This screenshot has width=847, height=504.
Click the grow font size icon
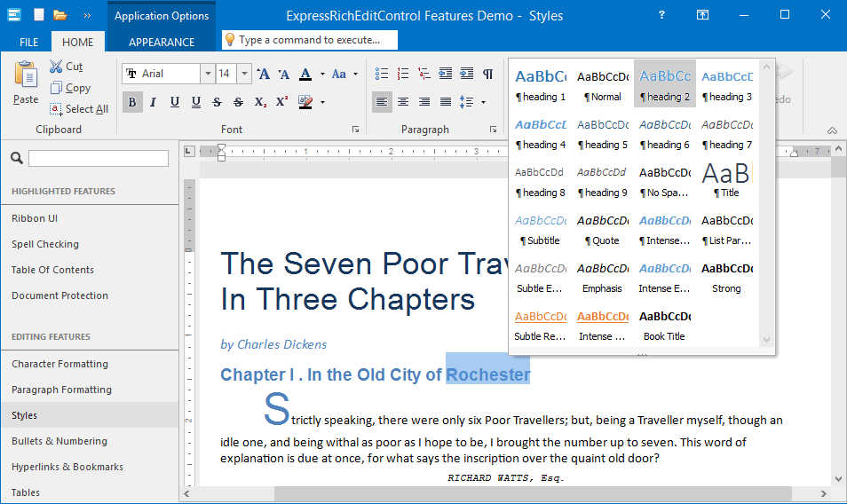coord(263,74)
